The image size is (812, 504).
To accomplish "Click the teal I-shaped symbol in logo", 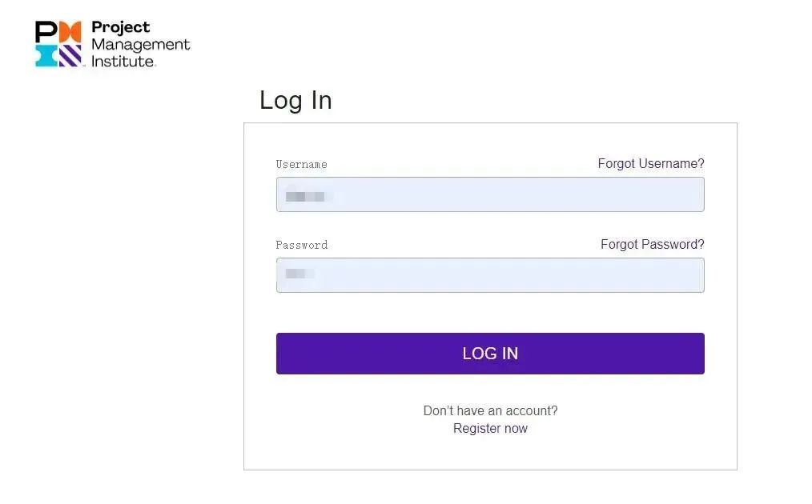I will (x=46, y=55).
